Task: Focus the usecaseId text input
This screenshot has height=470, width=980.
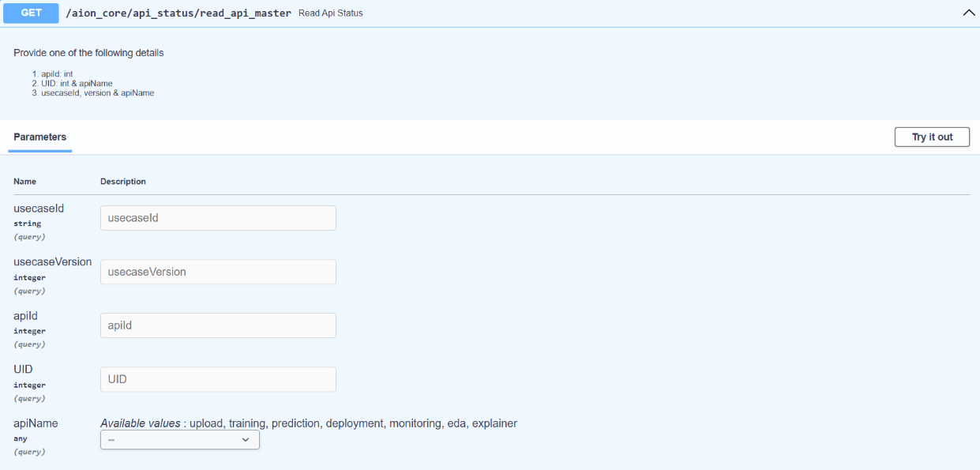Action: pos(218,218)
